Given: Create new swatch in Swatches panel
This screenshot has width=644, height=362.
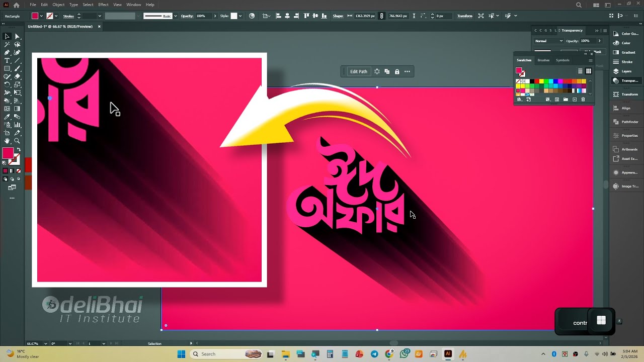Looking at the screenshot, I should pyautogui.click(x=575, y=100).
